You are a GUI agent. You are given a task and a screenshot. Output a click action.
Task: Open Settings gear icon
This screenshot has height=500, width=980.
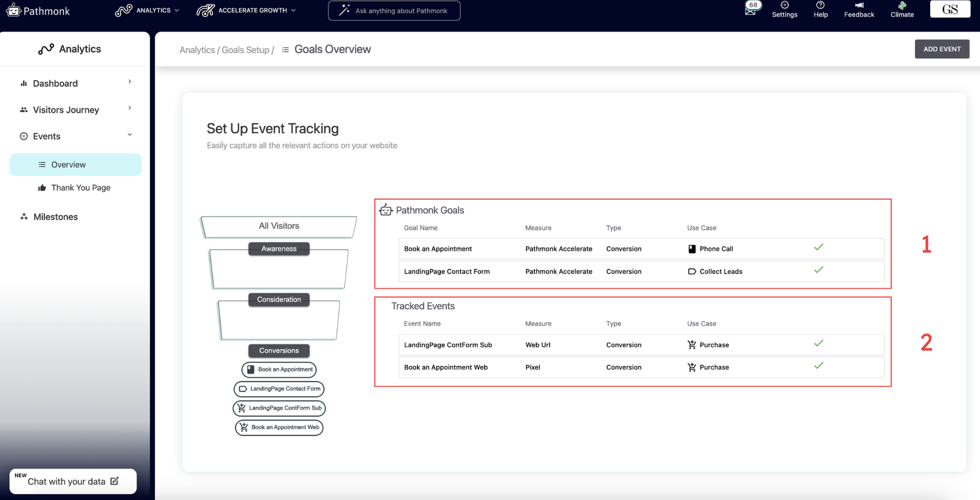pyautogui.click(x=785, y=5)
